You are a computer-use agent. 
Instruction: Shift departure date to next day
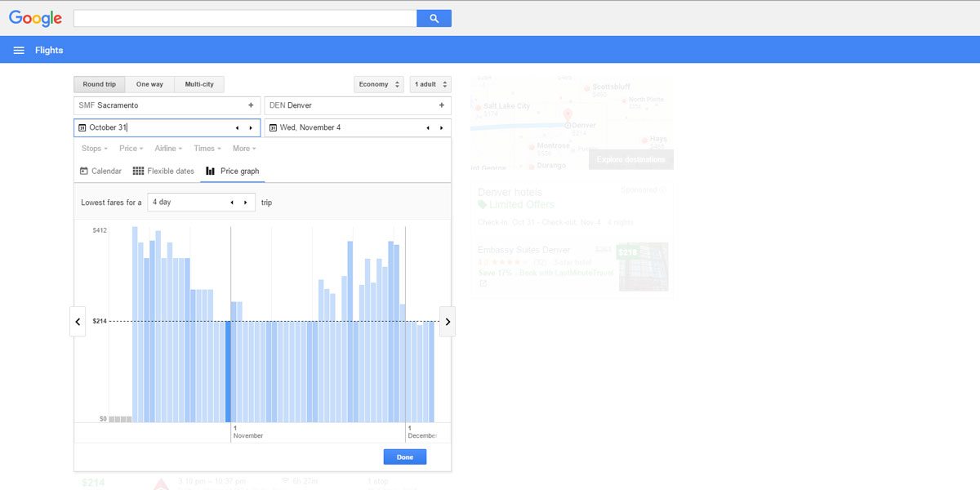pos(251,128)
